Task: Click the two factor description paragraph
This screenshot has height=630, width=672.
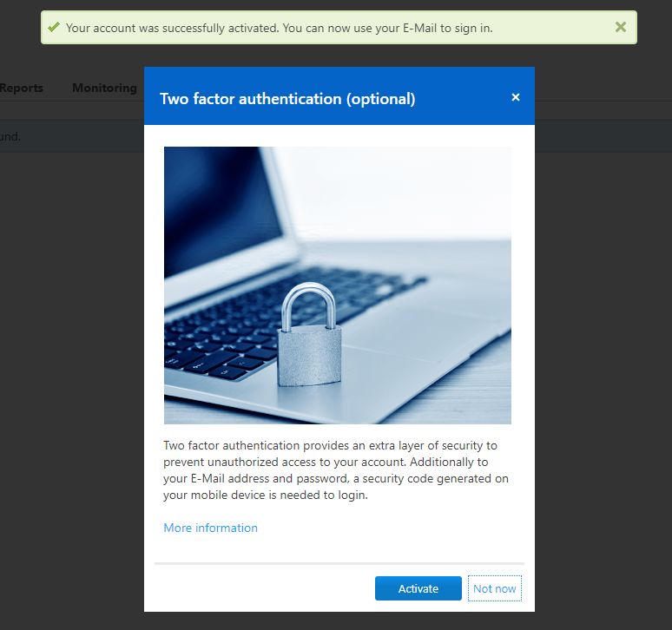Action: (x=336, y=470)
